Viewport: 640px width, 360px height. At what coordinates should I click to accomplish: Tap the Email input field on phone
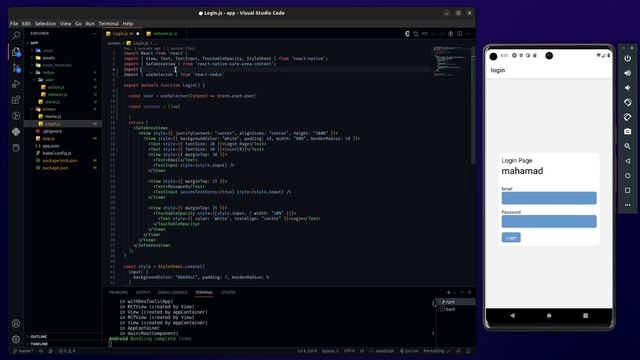549,198
